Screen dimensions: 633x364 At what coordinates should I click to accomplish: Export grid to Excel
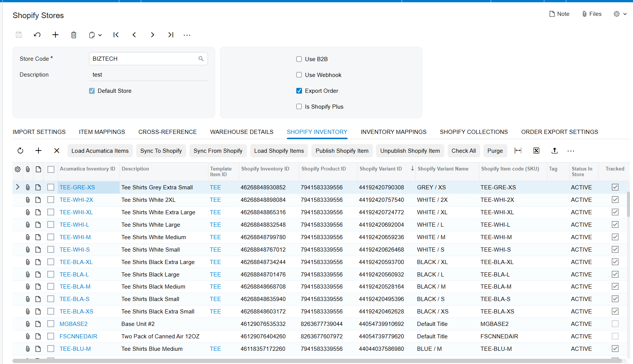pos(536,151)
